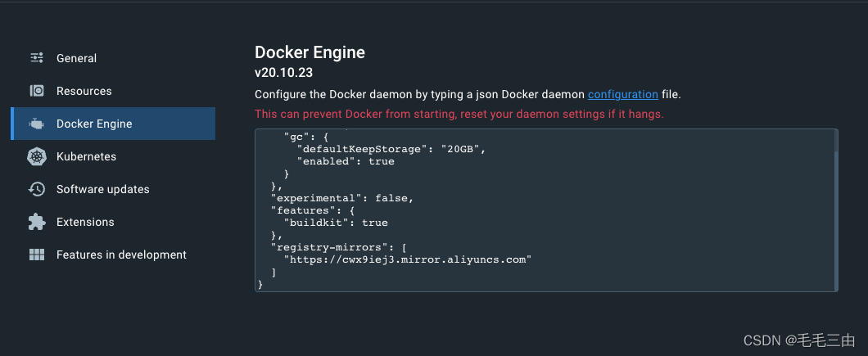Click the Kubernetes helm wheel icon
The height and width of the screenshot is (356, 868).
pos(37,156)
